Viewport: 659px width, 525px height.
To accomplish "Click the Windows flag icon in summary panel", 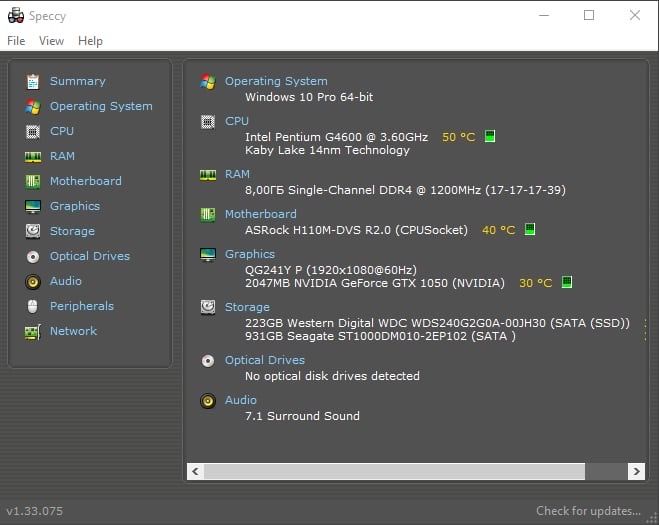I will tap(208, 82).
